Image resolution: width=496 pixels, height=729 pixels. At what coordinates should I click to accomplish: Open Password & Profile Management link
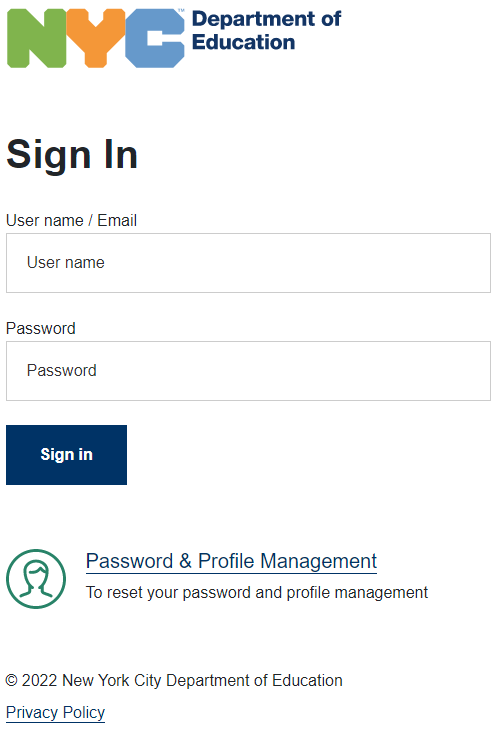231,561
